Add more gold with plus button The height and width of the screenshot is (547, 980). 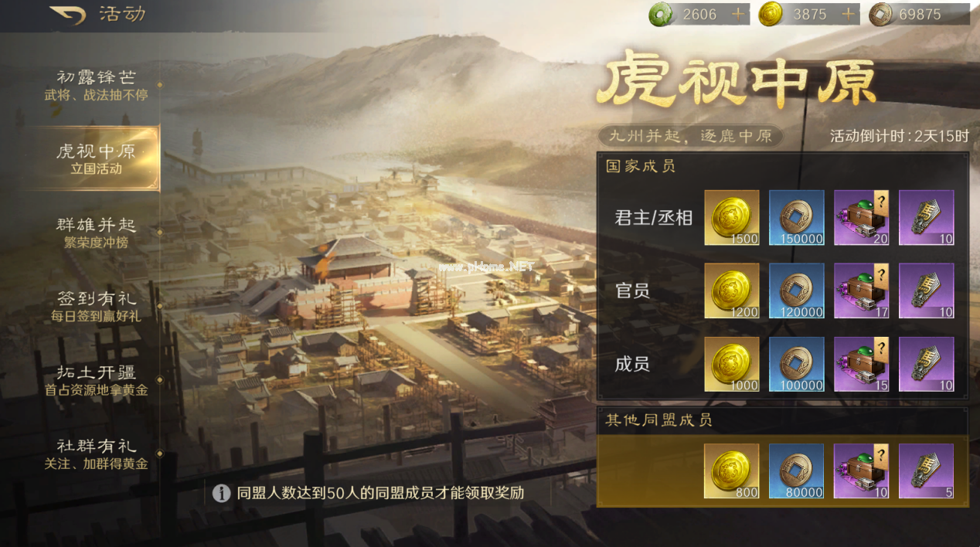coord(848,14)
